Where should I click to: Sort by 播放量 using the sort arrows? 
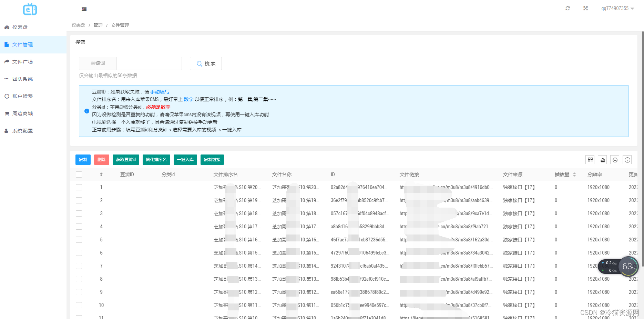pyautogui.click(x=574, y=175)
